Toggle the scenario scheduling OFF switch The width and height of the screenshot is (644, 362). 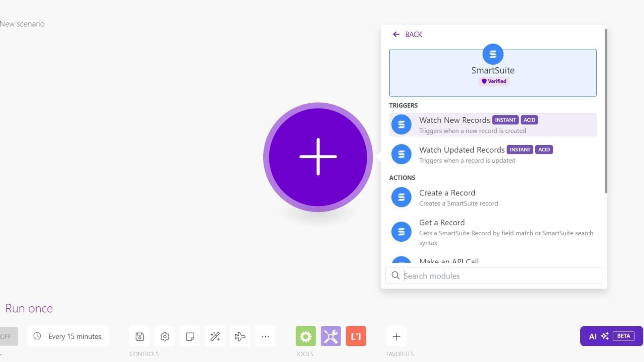[7, 336]
